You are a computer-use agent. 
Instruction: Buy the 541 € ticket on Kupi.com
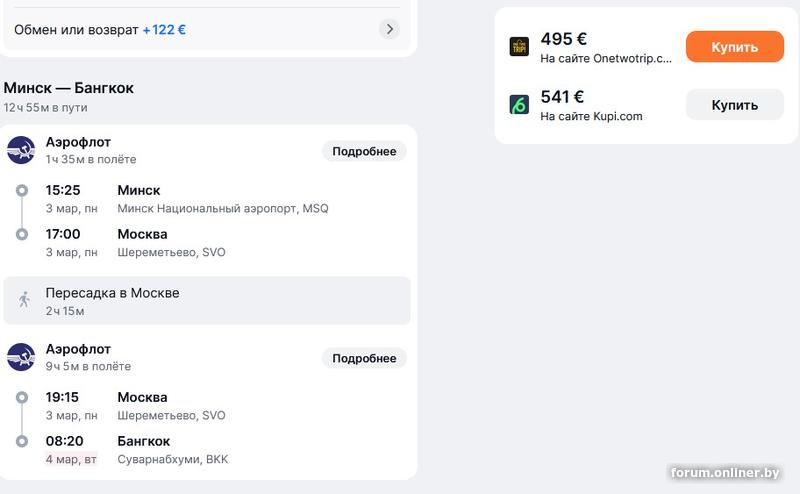point(734,104)
